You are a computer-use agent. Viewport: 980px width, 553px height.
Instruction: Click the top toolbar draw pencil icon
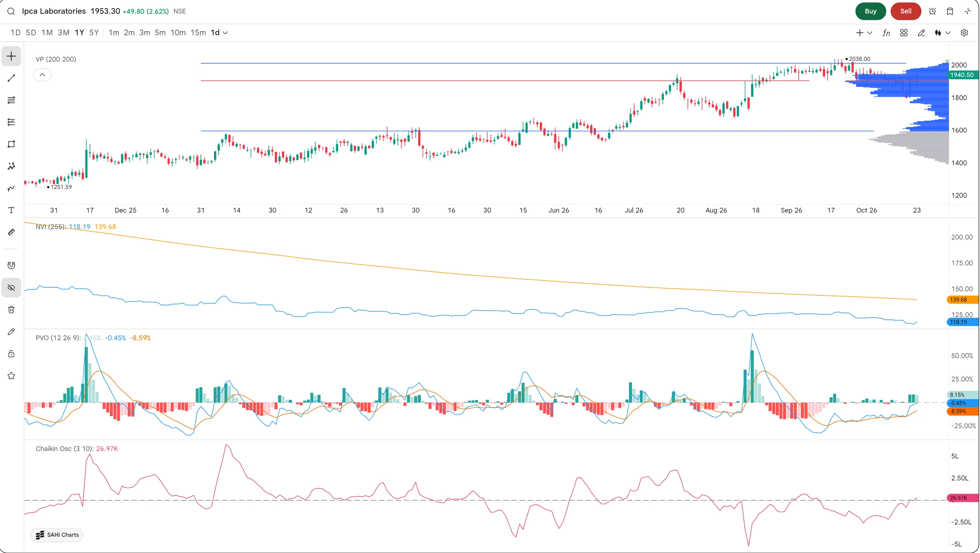point(921,33)
